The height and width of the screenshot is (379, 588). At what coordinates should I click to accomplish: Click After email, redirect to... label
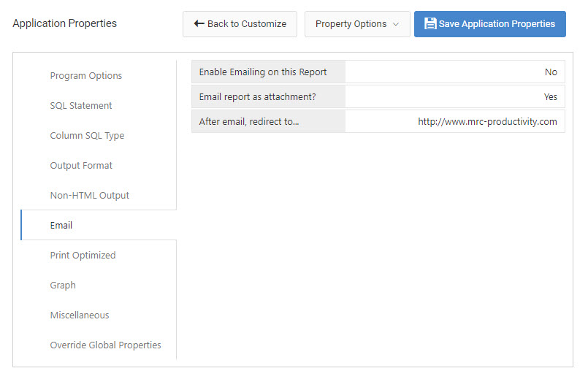click(x=249, y=121)
